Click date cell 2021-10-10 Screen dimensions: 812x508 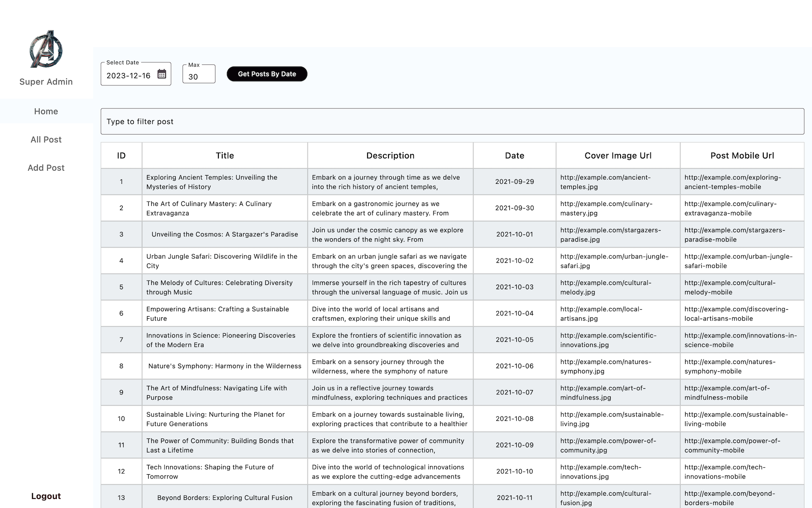(x=515, y=471)
